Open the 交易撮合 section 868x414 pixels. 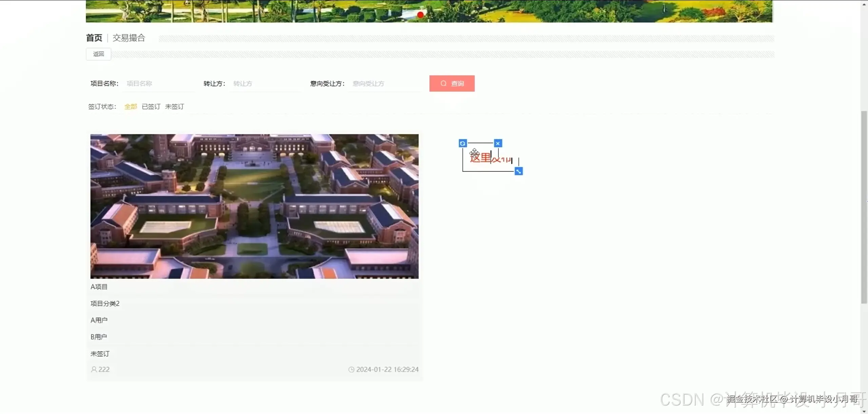[129, 38]
